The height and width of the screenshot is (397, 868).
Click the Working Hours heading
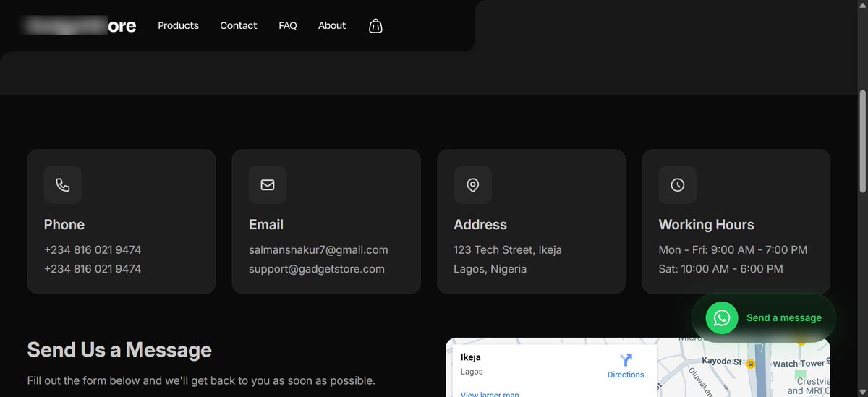click(707, 225)
